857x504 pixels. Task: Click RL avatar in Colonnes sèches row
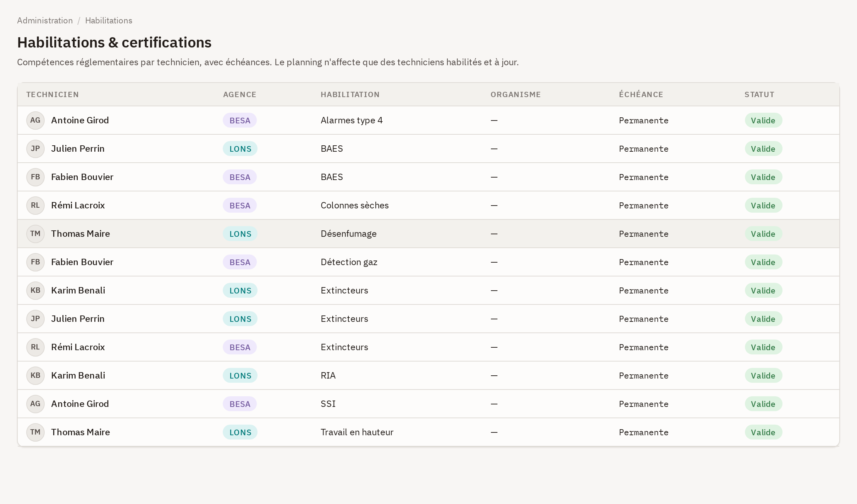pos(35,205)
